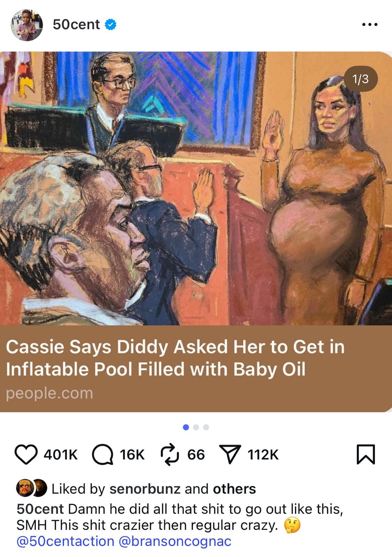Like the post with the heart icon
Image resolution: width=392 pixels, height=557 pixels.
26,455
